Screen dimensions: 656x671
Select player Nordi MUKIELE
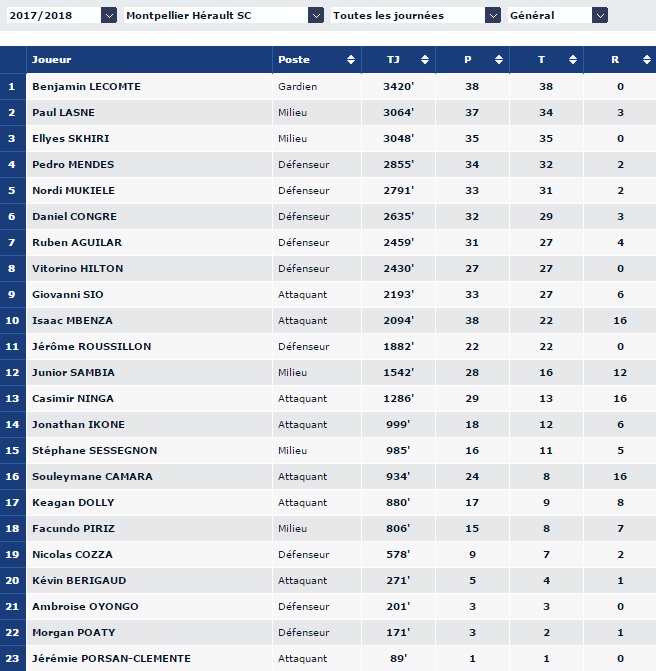coord(73,190)
